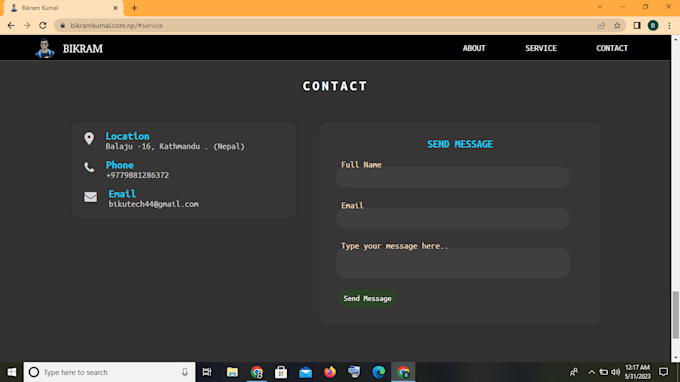Click the Send Message button
The height and width of the screenshot is (382, 680).
(x=367, y=298)
